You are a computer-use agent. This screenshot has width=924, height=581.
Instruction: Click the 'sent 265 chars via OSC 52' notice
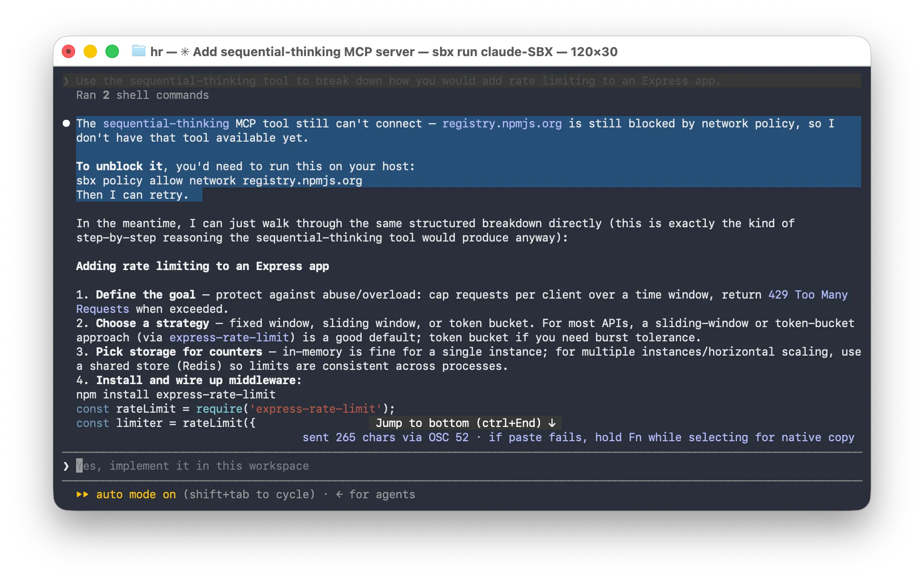tap(385, 437)
